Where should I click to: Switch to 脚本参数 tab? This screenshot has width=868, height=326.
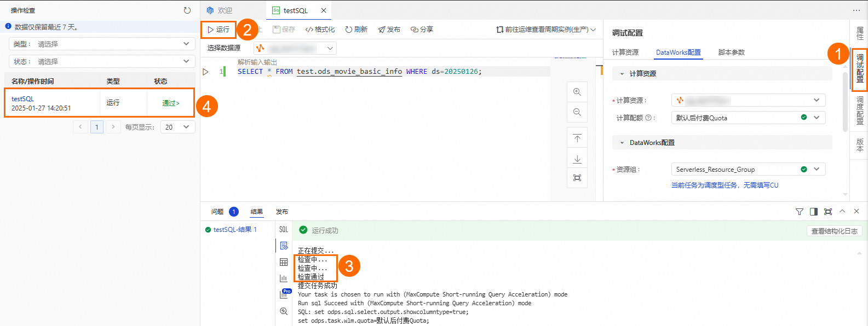[732, 53]
